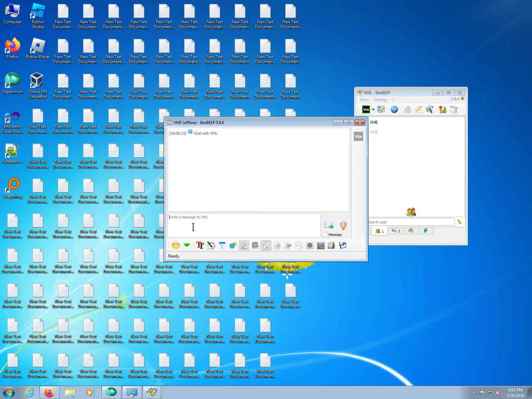Switch to the chats tab
This screenshot has height=399, width=532.
tap(396, 231)
